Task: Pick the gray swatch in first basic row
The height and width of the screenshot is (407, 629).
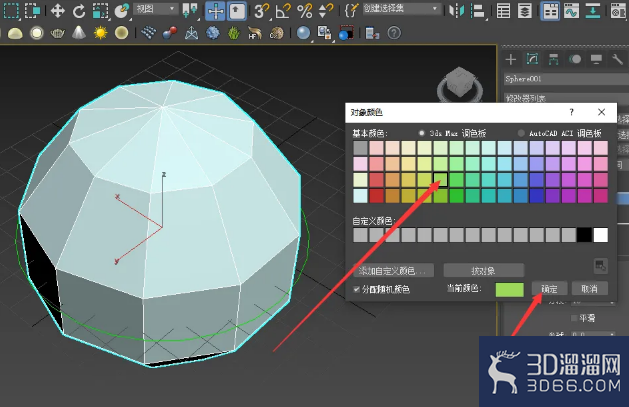Action: point(360,148)
